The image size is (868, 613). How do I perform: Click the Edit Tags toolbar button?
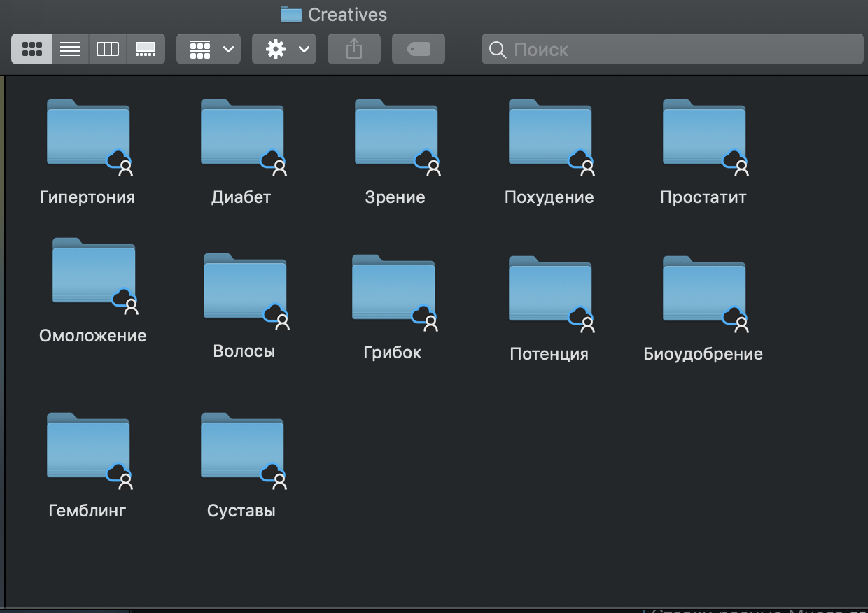click(x=419, y=49)
